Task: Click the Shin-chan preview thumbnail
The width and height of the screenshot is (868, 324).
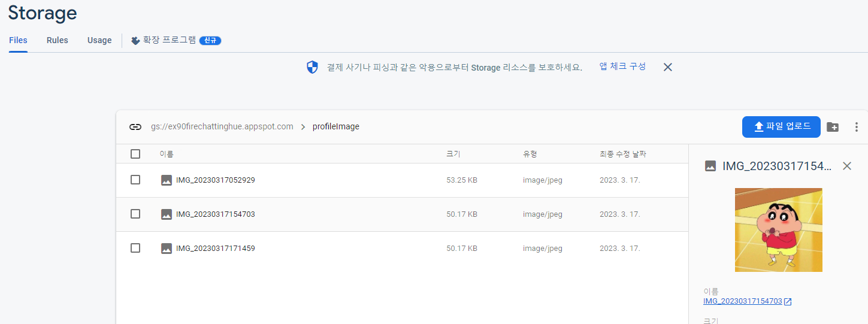Action: (x=779, y=230)
